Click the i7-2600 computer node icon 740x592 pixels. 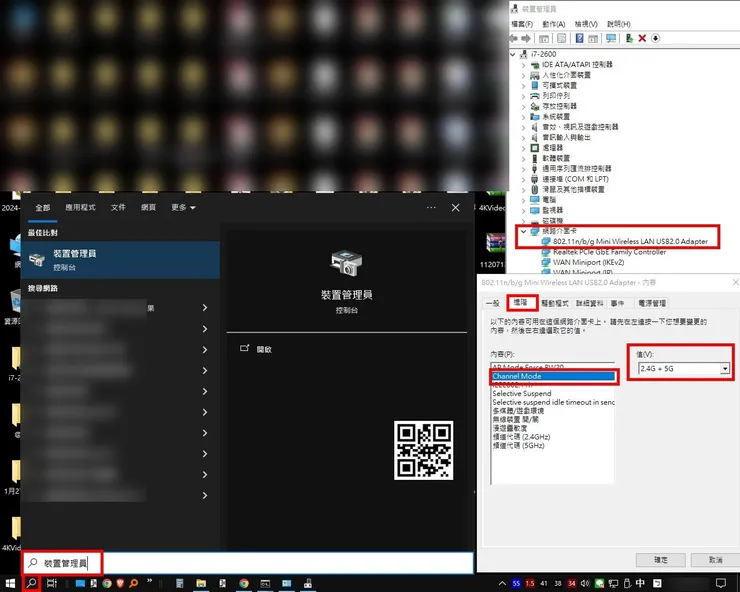524,54
